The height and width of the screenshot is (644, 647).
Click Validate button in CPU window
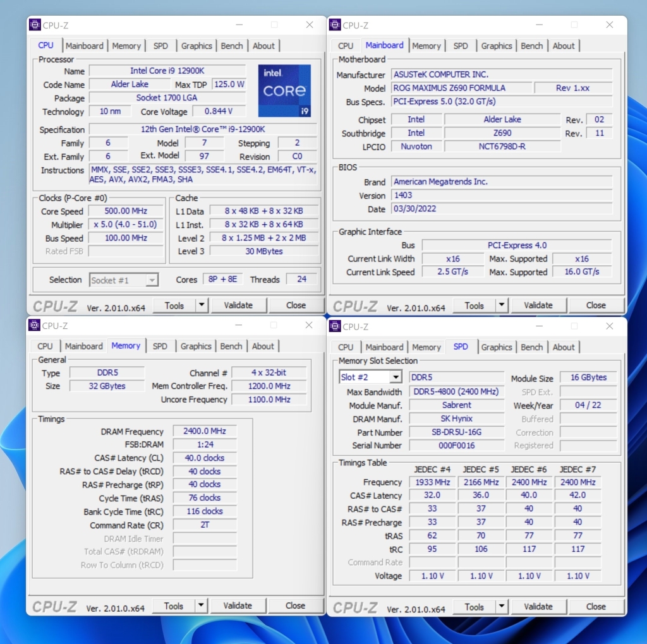238,306
